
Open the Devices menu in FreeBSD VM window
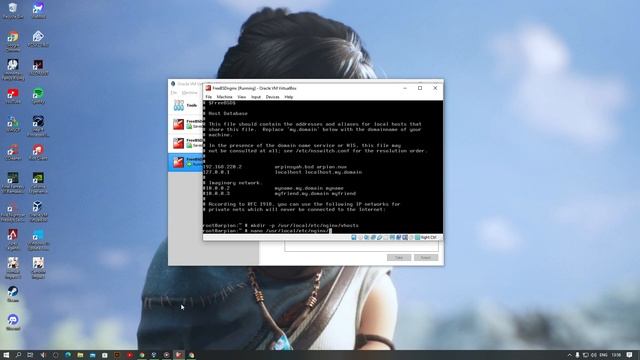tap(273, 97)
